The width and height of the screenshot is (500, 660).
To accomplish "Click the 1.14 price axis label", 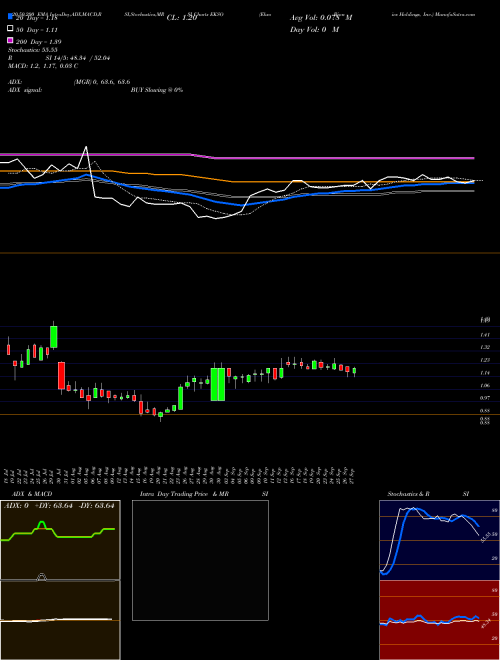I will pyautogui.click(x=485, y=373).
